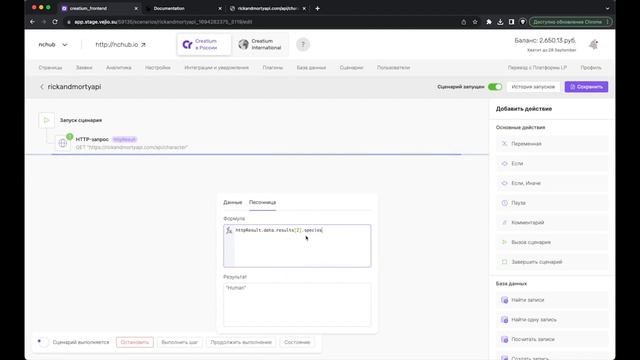Open Интеграции и уведомления menu item
Screen dimensions: 640x360
tap(216, 68)
